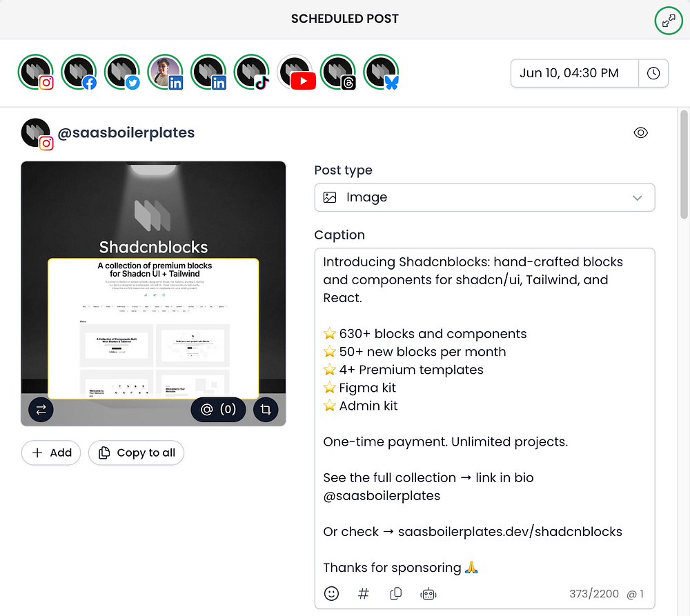Viewport: 690px width, 616px height.
Task: Open the tag people @ (0) button
Action: click(218, 410)
